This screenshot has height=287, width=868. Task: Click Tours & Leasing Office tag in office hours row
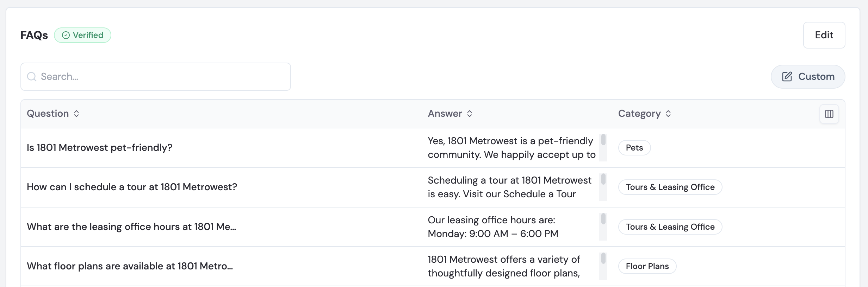(x=670, y=227)
